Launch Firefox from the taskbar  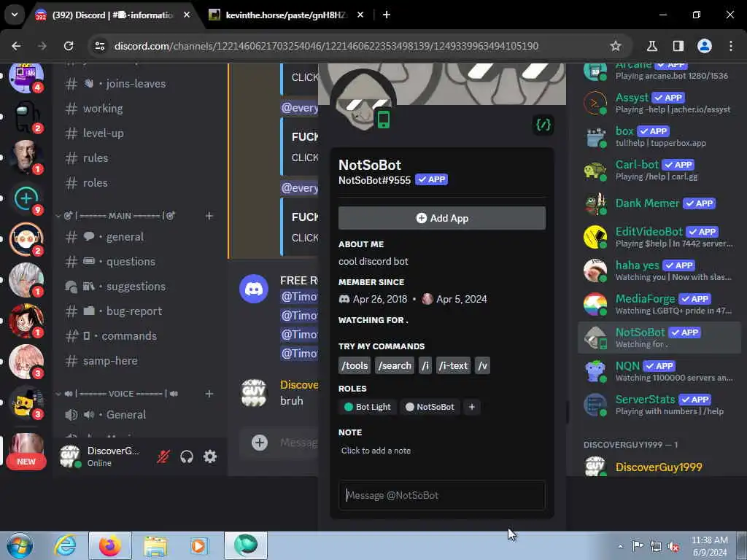pos(110,545)
